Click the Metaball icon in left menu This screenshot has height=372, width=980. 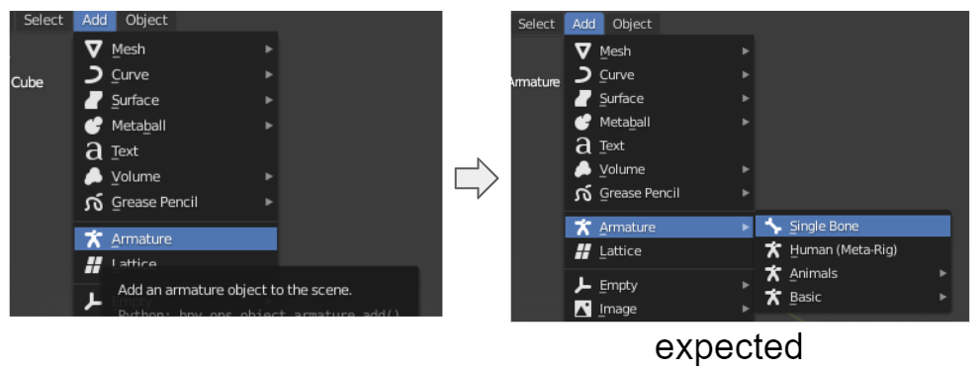click(x=93, y=126)
